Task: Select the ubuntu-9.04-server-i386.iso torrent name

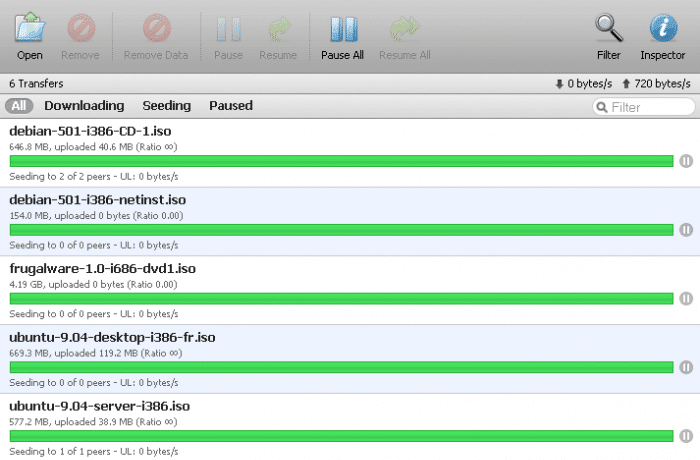Action: (x=100, y=406)
